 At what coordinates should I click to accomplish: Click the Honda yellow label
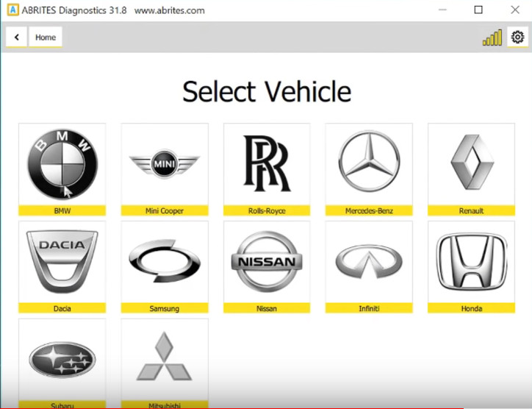(472, 308)
